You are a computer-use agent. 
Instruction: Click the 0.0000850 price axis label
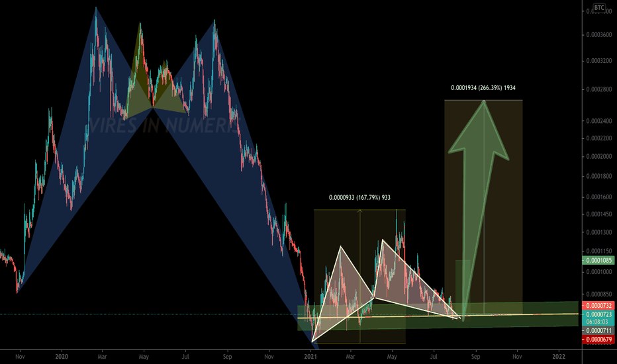(599, 295)
